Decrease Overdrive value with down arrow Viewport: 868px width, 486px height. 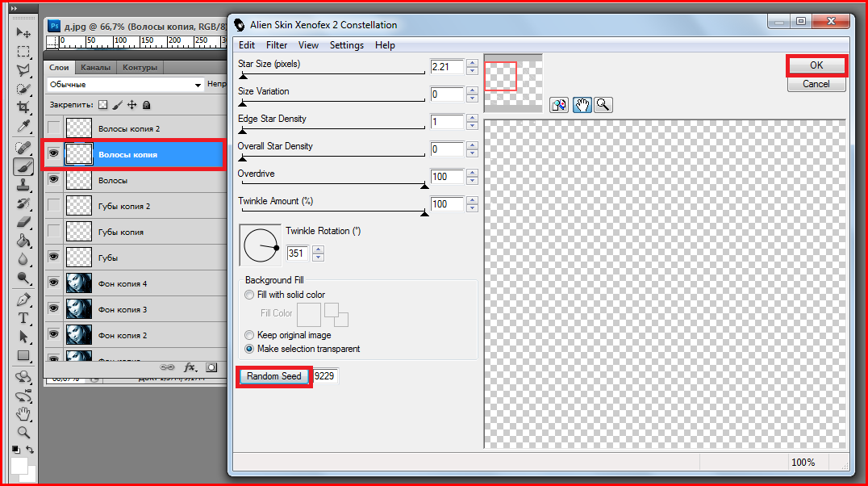[472, 181]
